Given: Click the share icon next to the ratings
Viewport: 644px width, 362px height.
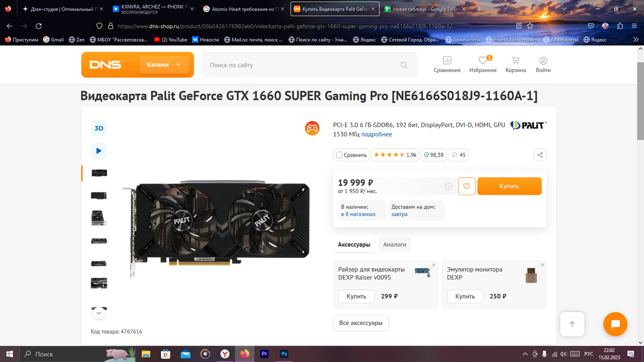Looking at the screenshot, I should [x=540, y=155].
